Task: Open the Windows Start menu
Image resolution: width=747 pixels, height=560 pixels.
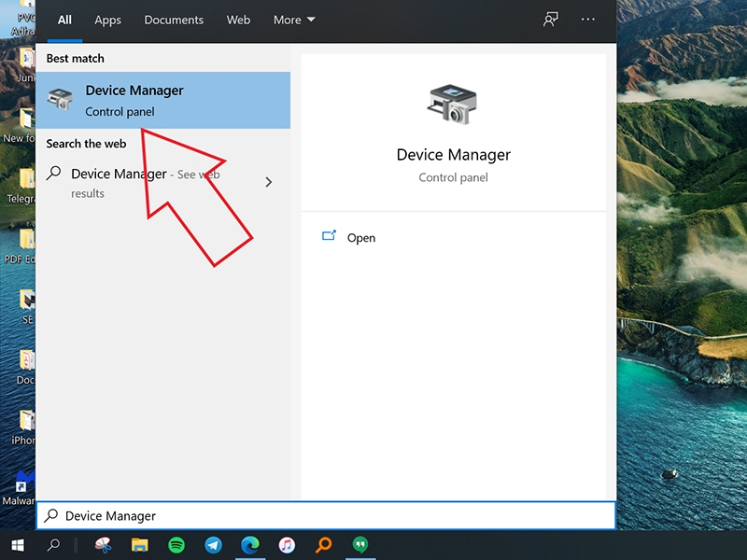Action: [x=17, y=545]
